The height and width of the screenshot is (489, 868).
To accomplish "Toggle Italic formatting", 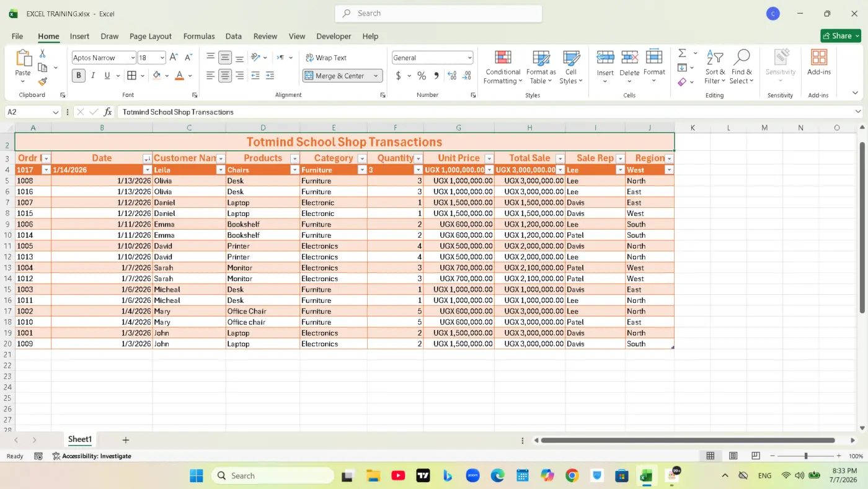I will [93, 76].
